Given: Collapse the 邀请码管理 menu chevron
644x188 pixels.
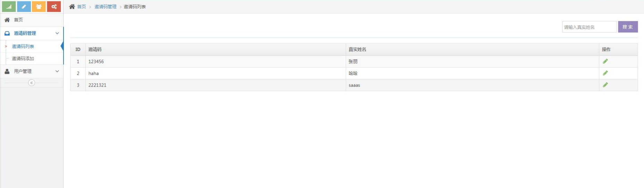Looking at the screenshot, I should pyautogui.click(x=57, y=33).
